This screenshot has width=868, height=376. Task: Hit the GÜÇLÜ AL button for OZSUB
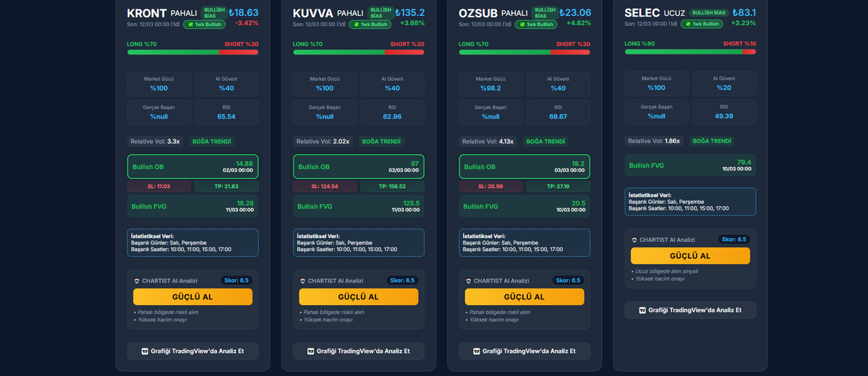[x=524, y=296]
